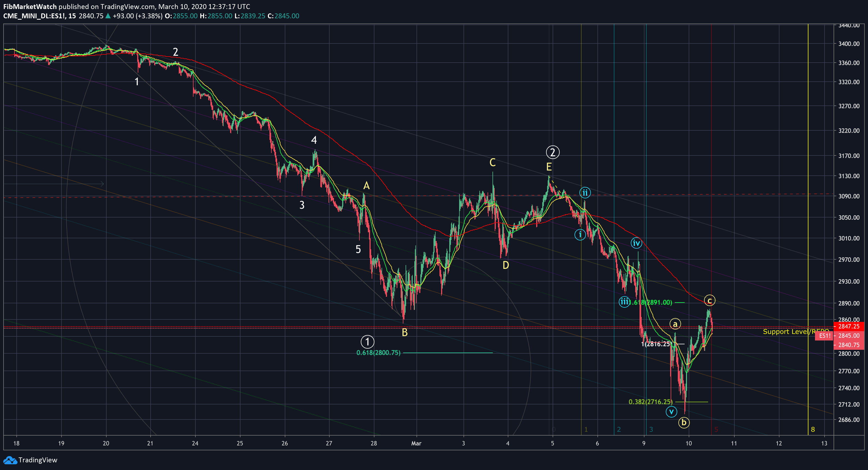Screen dimensions: 868x470
Task: Click the 1.618(2891.00) extension label
Action: (x=651, y=302)
